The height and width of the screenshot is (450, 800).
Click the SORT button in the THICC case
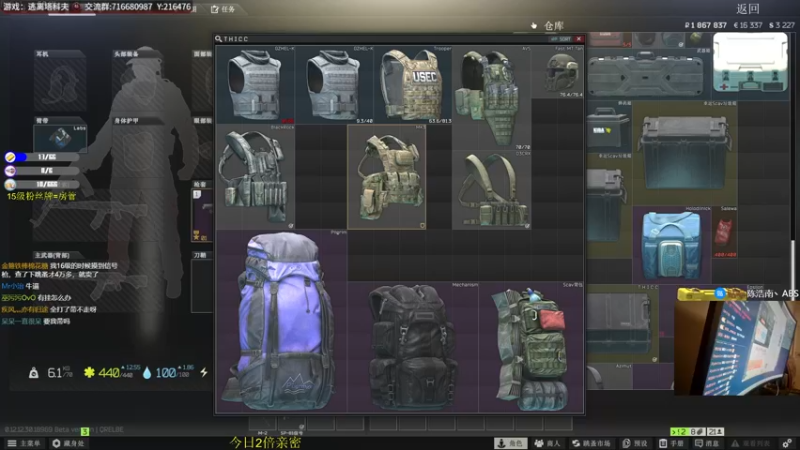pos(561,39)
